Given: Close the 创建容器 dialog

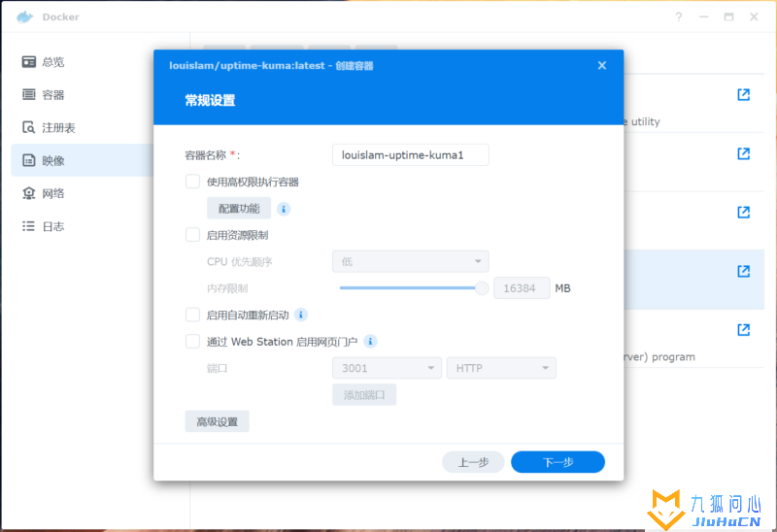Looking at the screenshot, I should 602,65.
